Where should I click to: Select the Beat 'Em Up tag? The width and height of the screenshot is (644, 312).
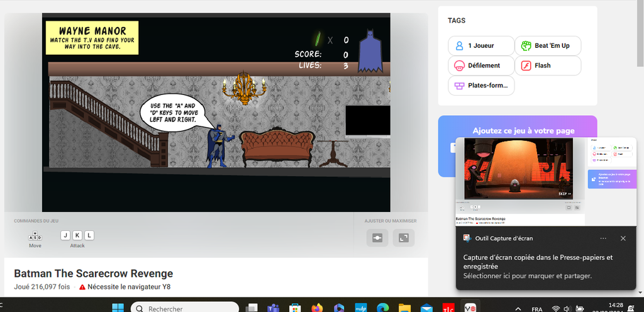[x=547, y=46]
